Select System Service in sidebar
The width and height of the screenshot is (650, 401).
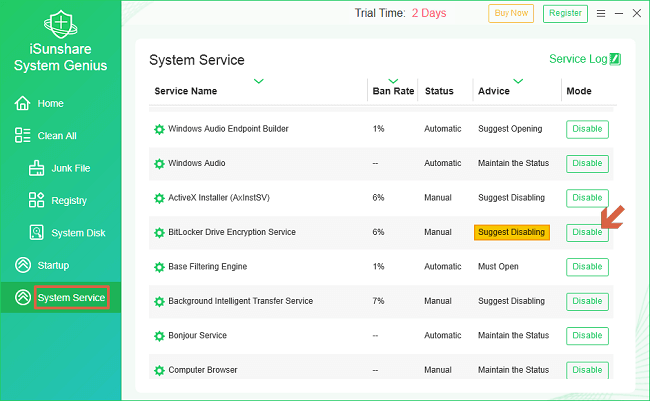[x=71, y=297]
